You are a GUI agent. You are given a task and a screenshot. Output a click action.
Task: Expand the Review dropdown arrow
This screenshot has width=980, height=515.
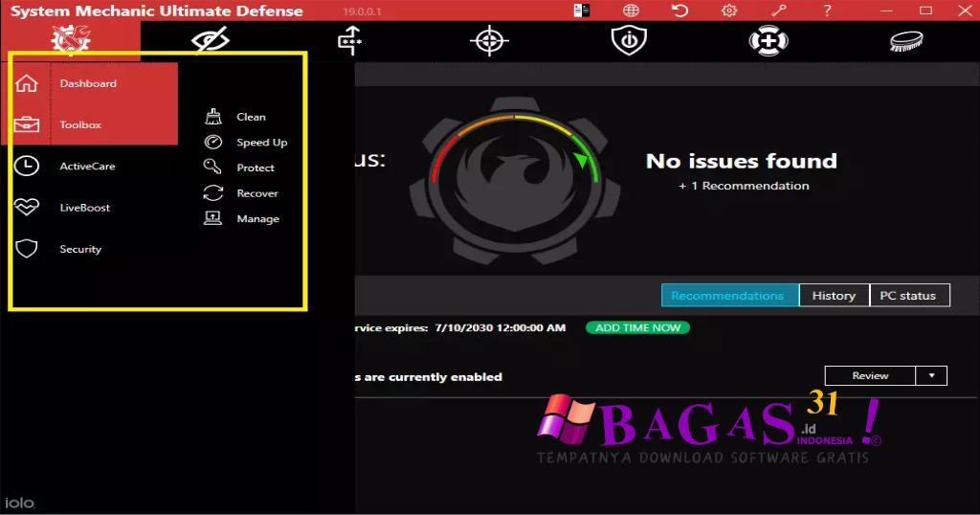click(x=931, y=375)
